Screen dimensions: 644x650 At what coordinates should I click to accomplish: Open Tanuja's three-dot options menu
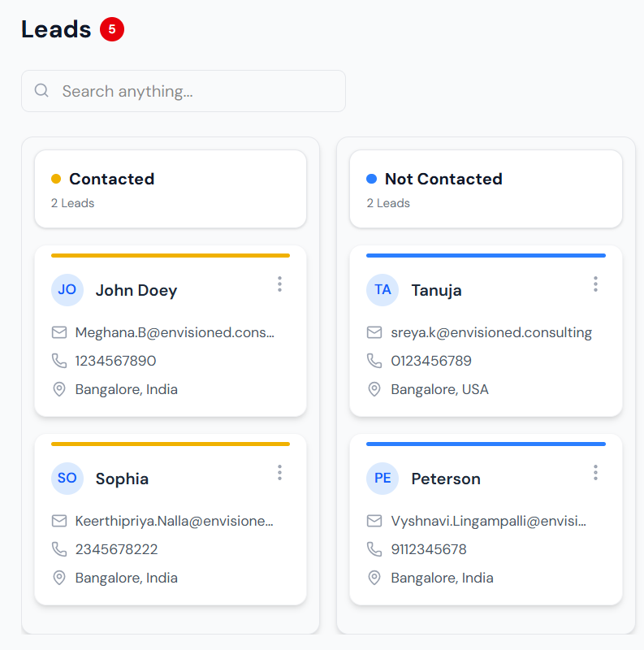coord(595,284)
